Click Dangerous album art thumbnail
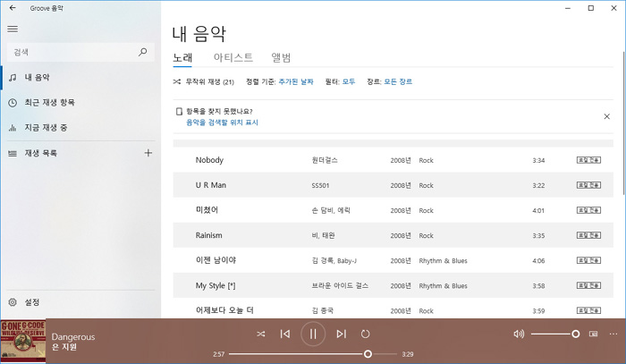 pyautogui.click(x=23, y=341)
